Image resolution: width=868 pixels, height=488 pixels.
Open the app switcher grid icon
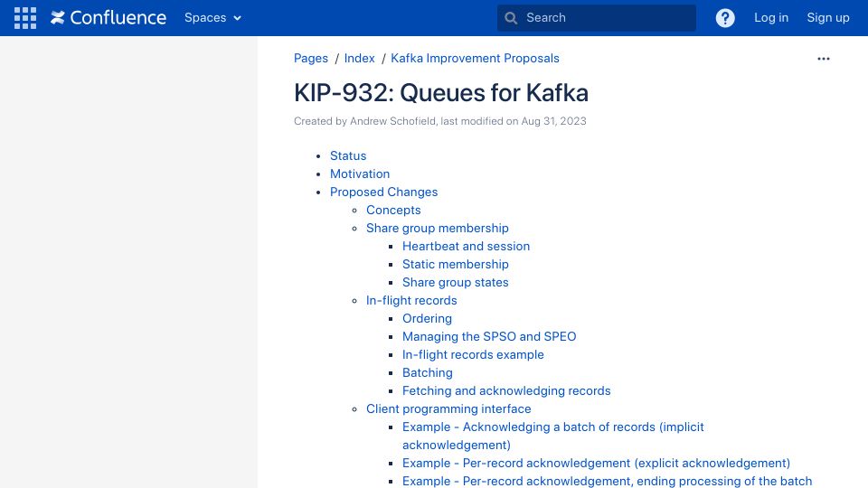pyautogui.click(x=25, y=18)
